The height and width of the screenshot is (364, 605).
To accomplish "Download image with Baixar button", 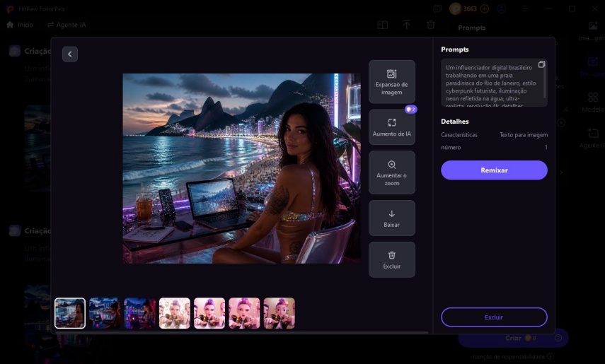I will tap(391, 218).
